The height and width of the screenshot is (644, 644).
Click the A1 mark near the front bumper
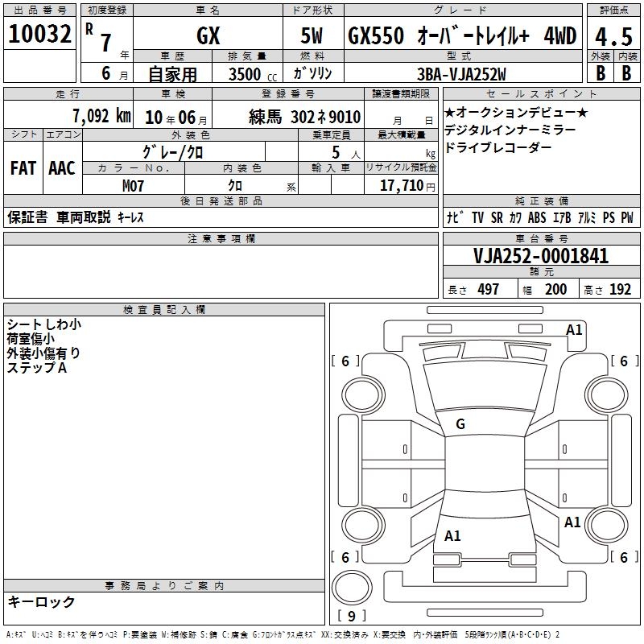click(574, 330)
